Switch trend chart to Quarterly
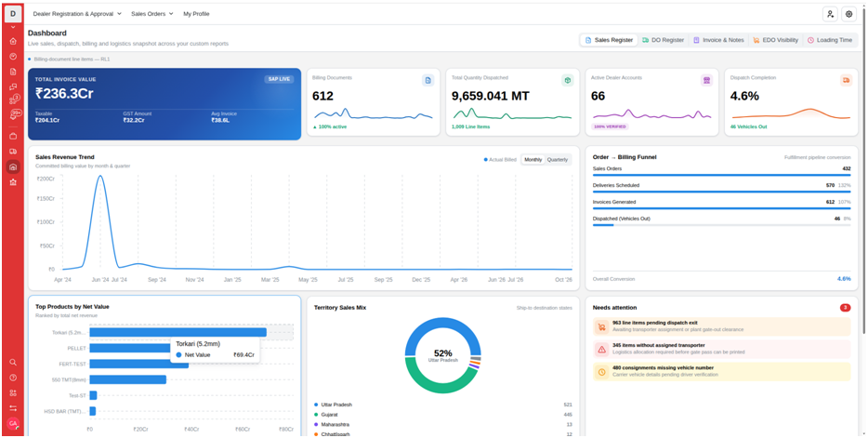Screen dimensions: 868x438 pos(558,159)
